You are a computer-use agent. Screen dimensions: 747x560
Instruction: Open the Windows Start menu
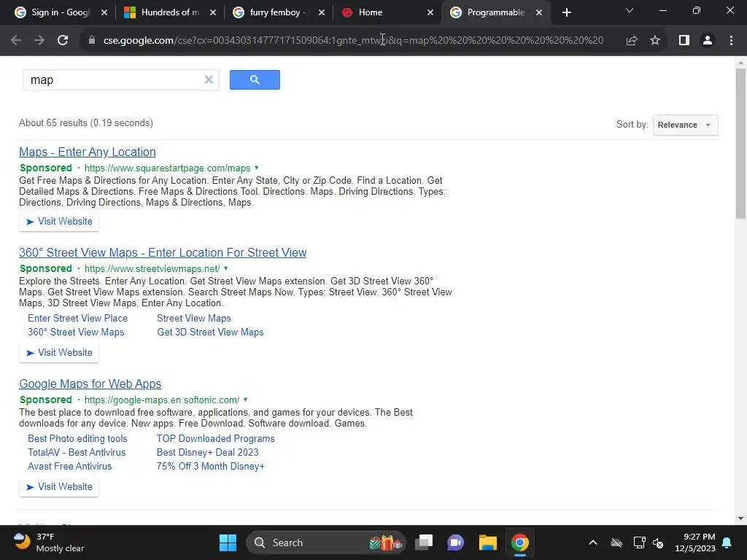click(x=228, y=542)
